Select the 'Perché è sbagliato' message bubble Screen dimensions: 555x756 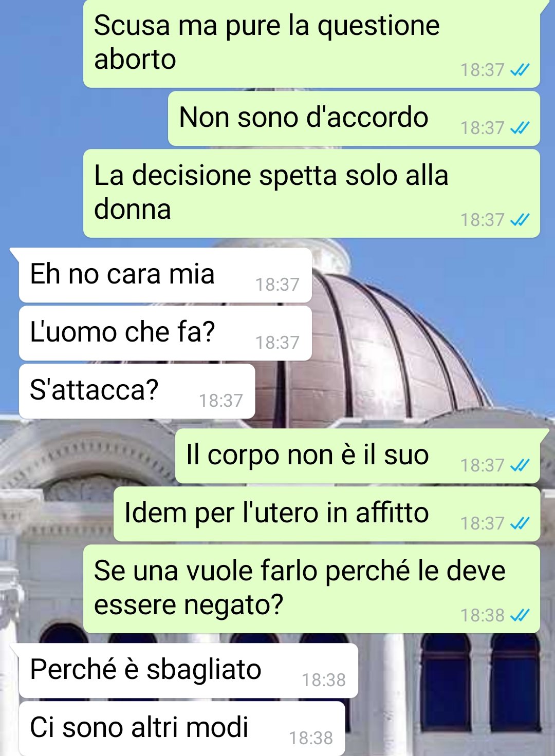188,671
